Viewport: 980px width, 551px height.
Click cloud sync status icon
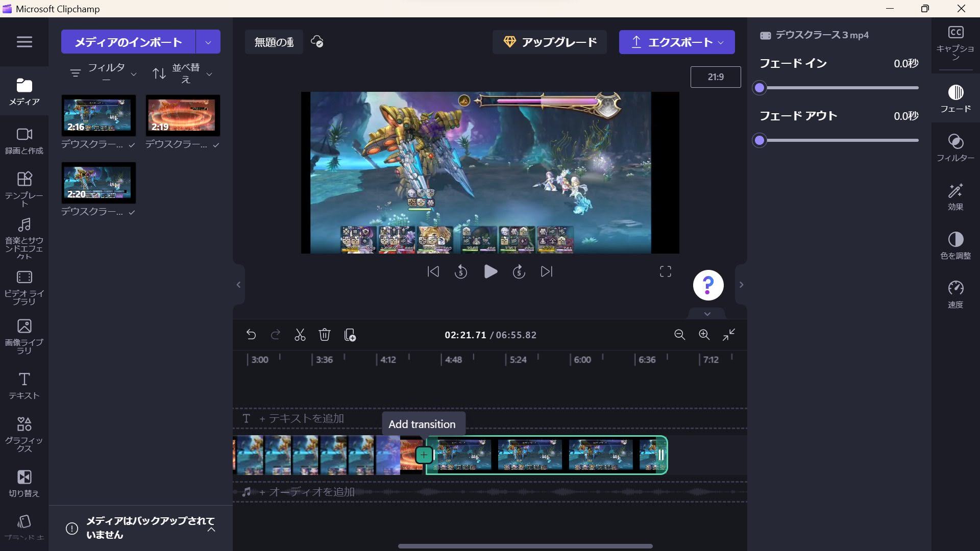[317, 42]
